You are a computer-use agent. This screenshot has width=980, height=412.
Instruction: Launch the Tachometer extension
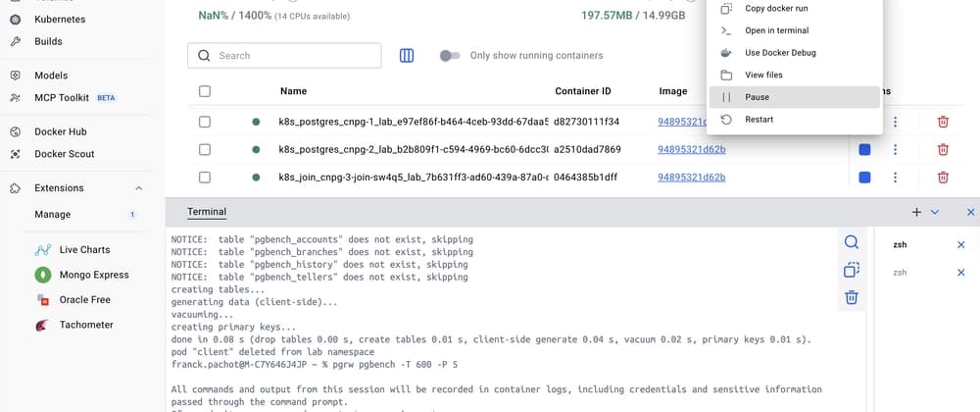86,325
